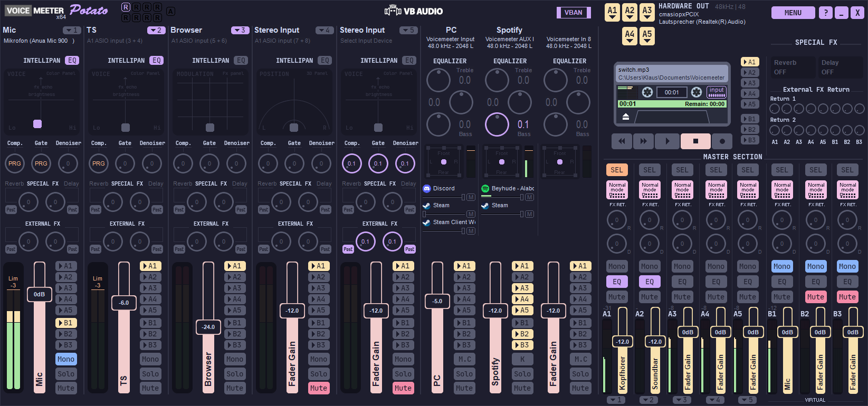This screenshot has height=406, width=868.
Task: Select the B3 bus SEL button
Action: (x=847, y=170)
